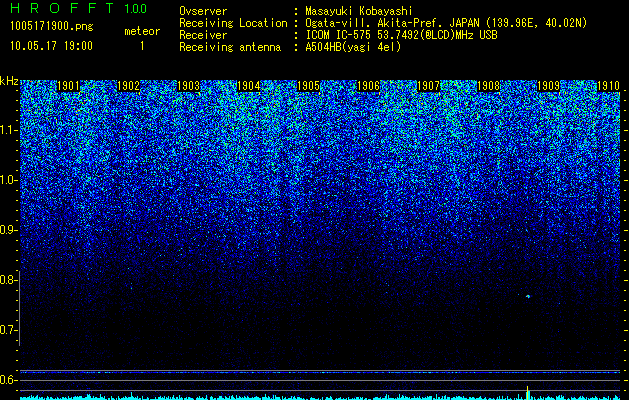
Task: Click the file name 1005171900.png
Action: tap(52, 26)
